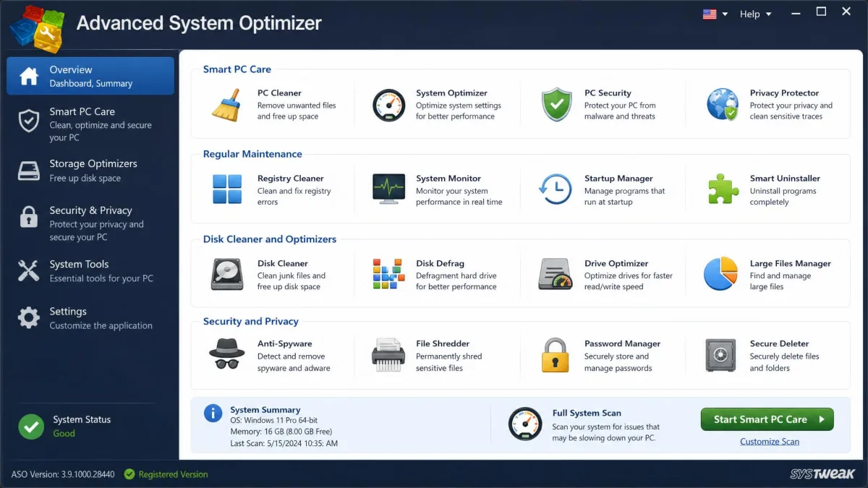
Task: Open the System Tools sidebar label
Action: tap(79, 264)
